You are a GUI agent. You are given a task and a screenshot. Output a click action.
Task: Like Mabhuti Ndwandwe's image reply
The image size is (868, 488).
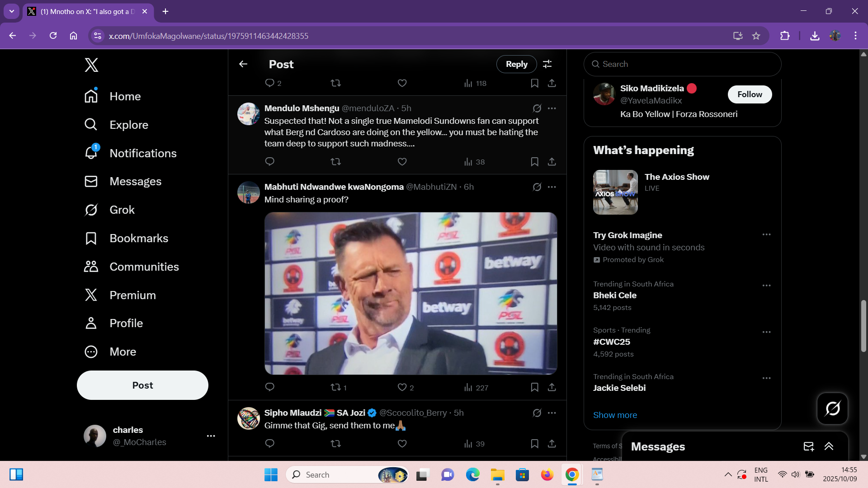402,387
